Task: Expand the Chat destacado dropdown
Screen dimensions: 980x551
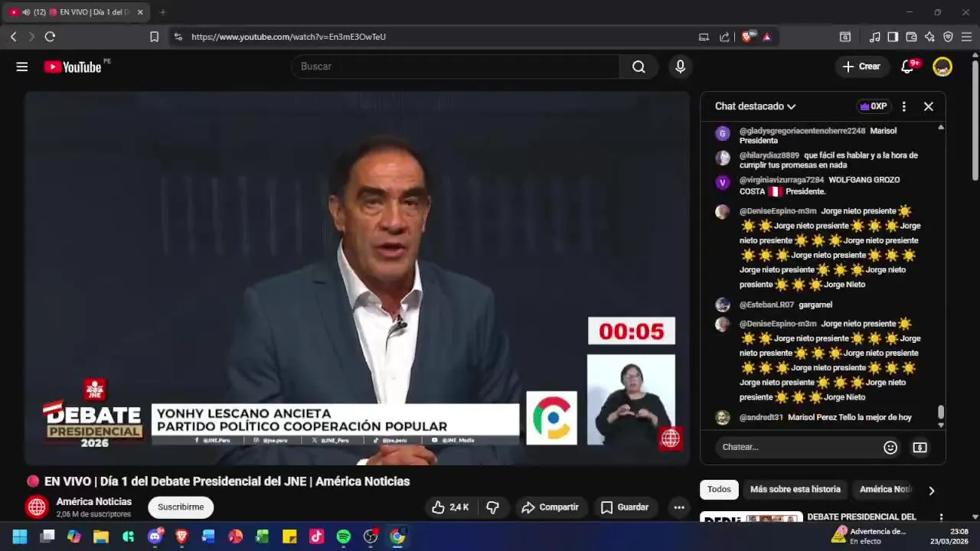Action: point(755,106)
